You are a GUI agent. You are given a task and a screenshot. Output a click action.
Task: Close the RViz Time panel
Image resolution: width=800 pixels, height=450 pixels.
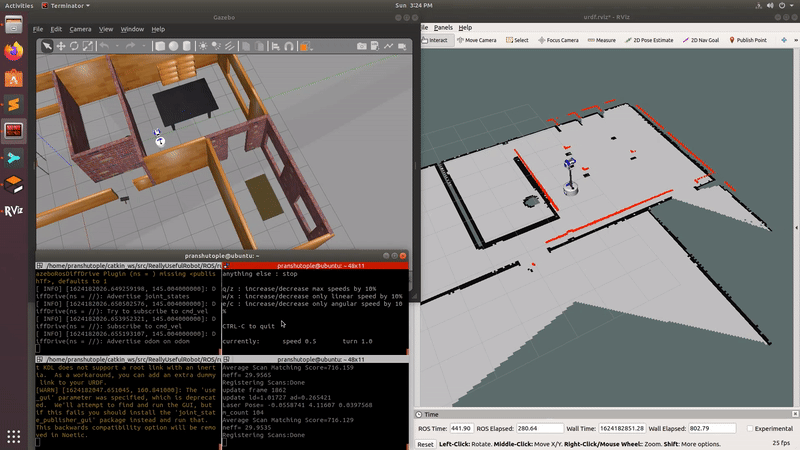tap(795, 414)
